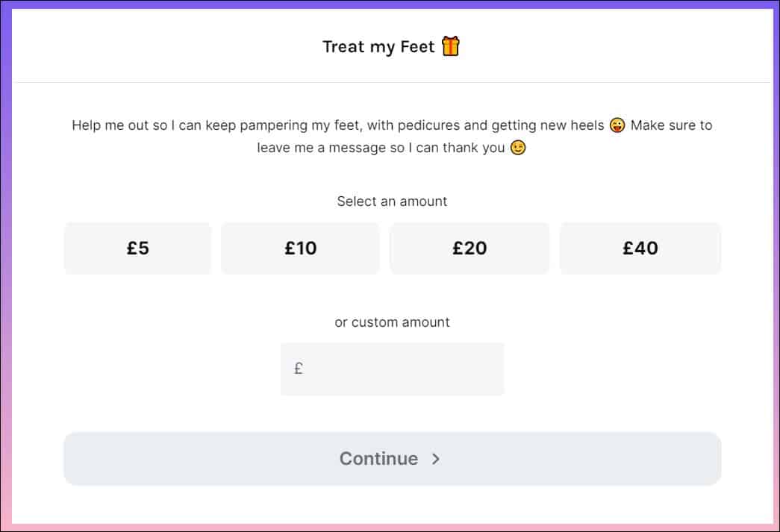Image resolution: width=780 pixels, height=532 pixels.
Task: Click the £ currency symbol in the custom field
Action: [298, 369]
